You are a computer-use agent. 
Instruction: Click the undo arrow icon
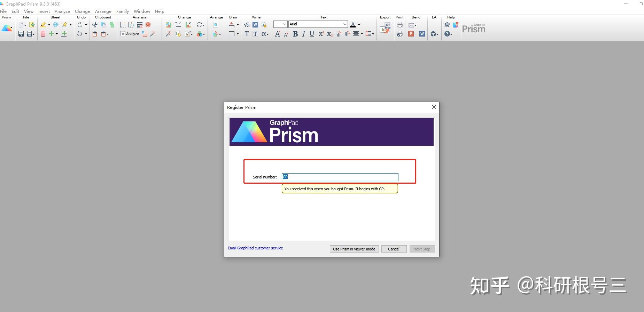[x=79, y=34]
